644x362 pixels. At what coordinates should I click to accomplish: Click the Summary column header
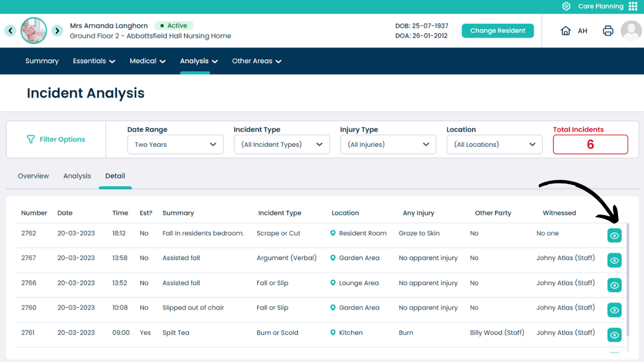point(178,213)
